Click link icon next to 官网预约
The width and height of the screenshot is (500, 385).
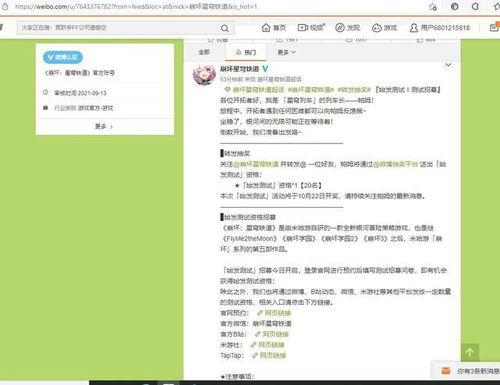pos(260,313)
